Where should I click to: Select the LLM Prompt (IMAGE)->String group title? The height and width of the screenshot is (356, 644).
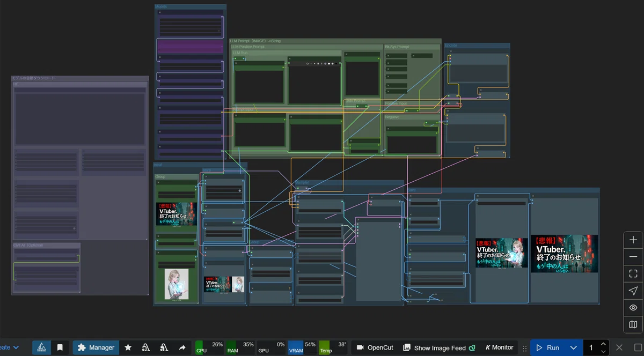[255, 41]
